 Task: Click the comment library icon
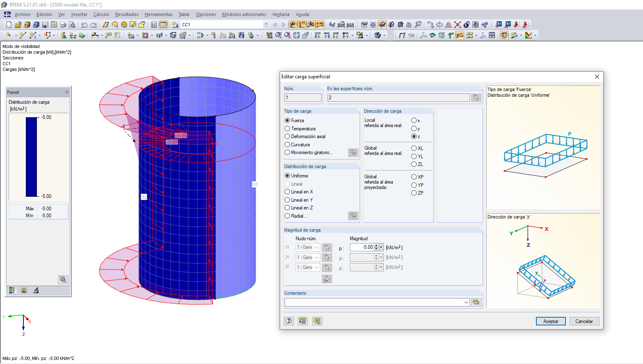[x=476, y=302]
